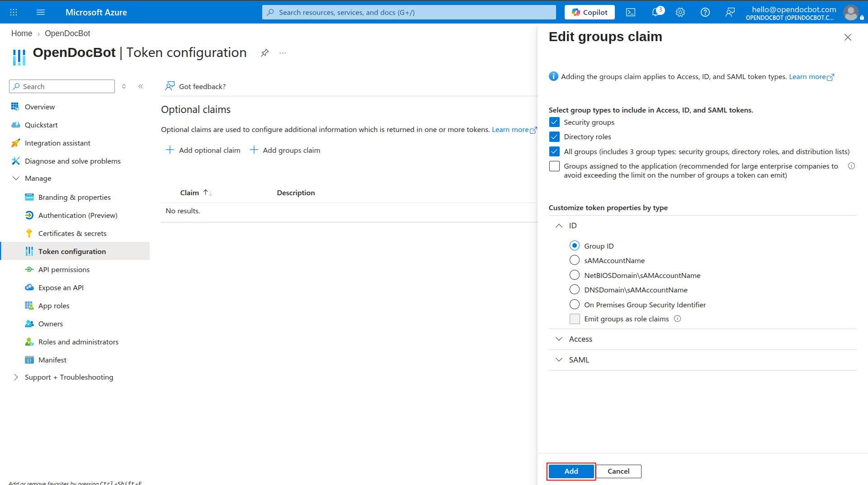Click the Cancel button
Screen dimensions: 868x485
618,471
